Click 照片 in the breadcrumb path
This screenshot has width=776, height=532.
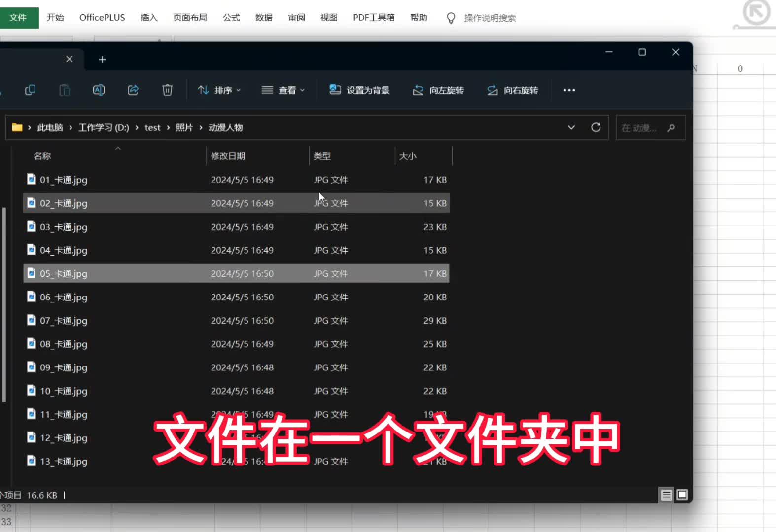click(184, 128)
